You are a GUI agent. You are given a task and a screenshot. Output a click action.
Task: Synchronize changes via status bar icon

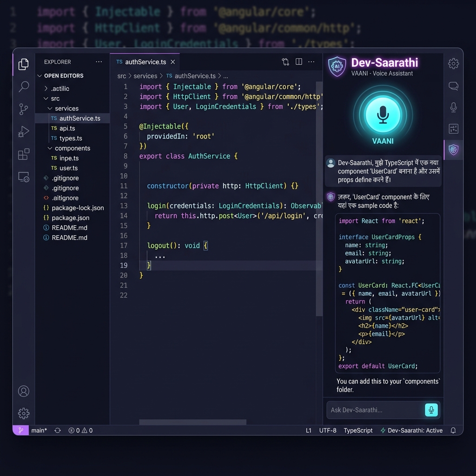click(58, 430)
